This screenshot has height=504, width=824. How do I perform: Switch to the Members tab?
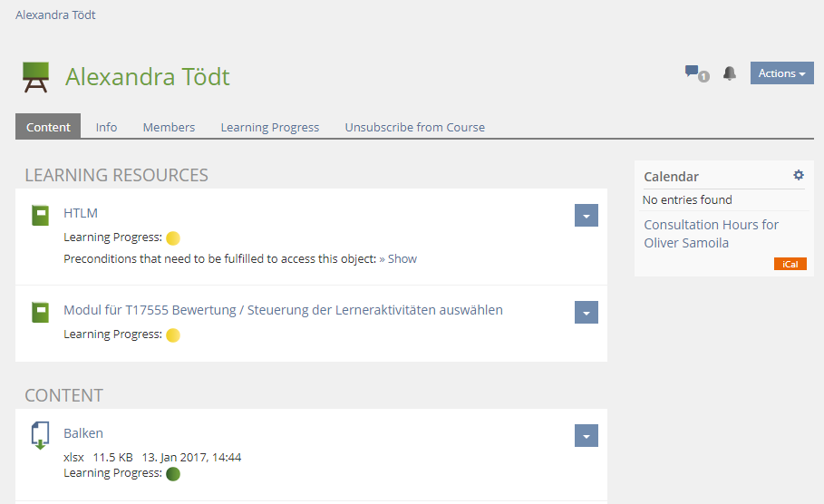click(169, 127)
